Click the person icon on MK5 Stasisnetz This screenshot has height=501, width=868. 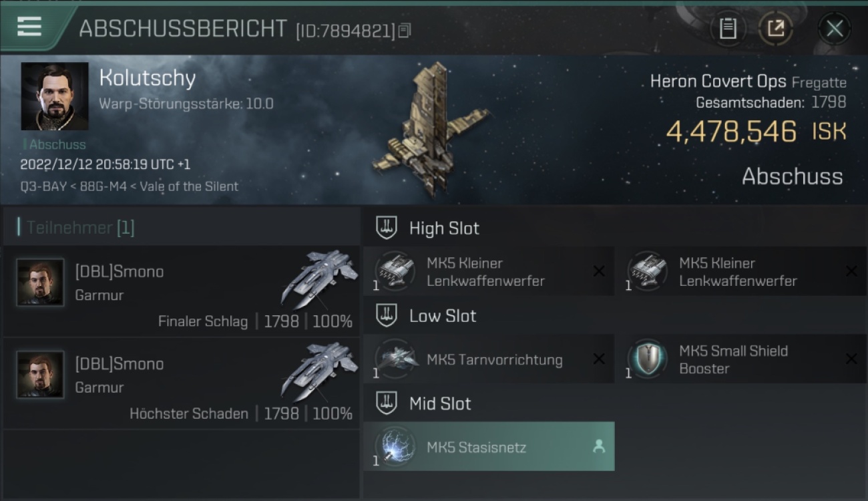(599, 447)
